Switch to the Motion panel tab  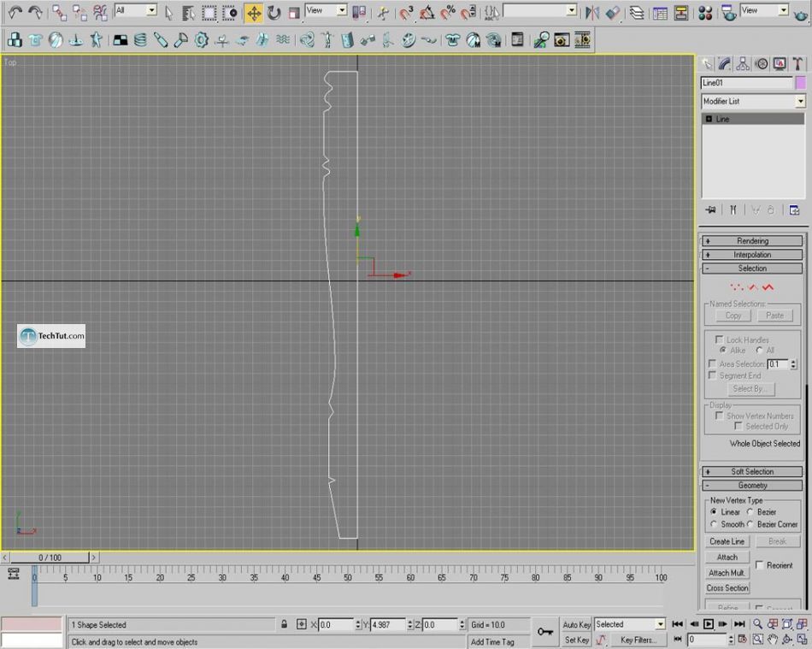click(762, 64)
